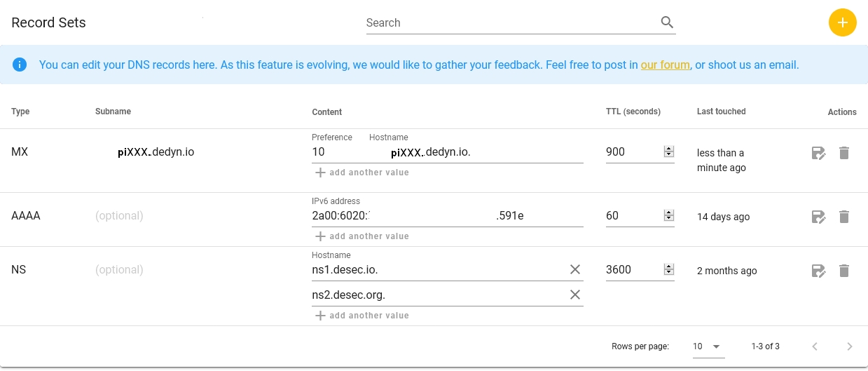This screenshot has height=371, width=868.
Task: Adjust the AAAA TTL stepper arrows
Action: point(668,215)
